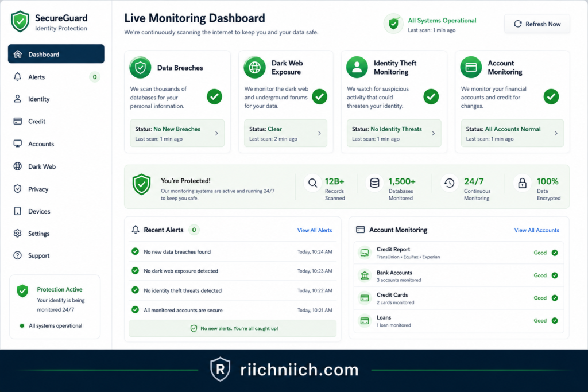Open Alerts in the sidebar
Image resolution: width=588 pixels, height=392 pixels.
(56, 77)
